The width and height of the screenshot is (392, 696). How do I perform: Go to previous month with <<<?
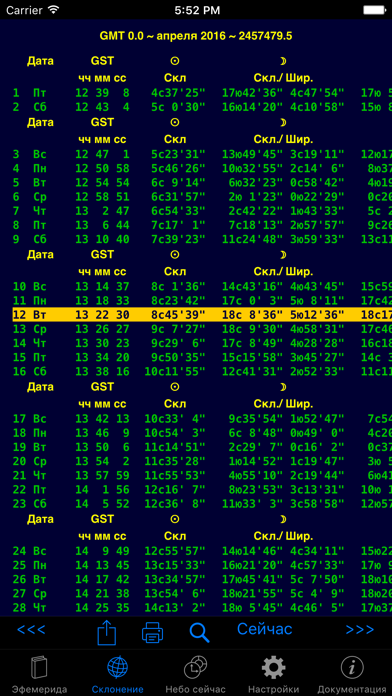pyautogui.click(x=31, y=629)
